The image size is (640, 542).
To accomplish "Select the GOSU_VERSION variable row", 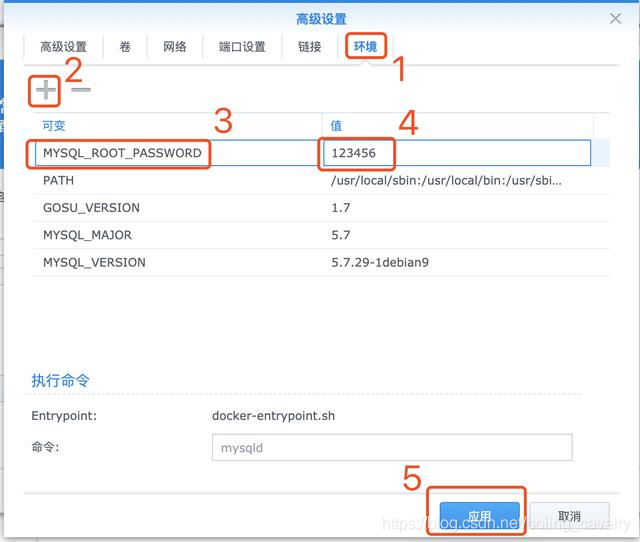I will [321, 208].
